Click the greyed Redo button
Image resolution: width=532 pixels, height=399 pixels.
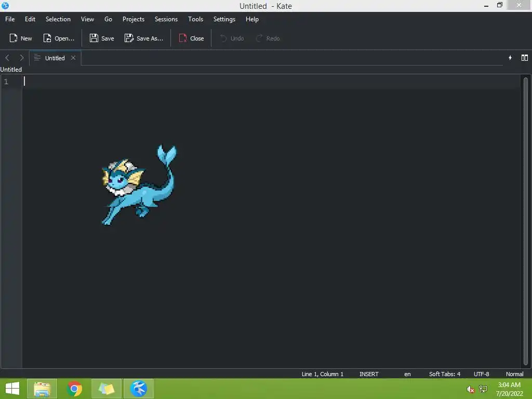click(x=268, y=38)
